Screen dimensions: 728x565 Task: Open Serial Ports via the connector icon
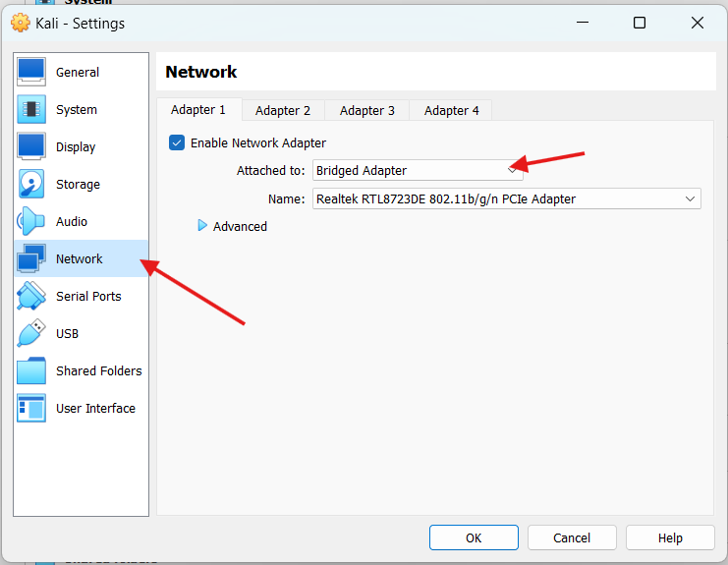tap(31, 296)
